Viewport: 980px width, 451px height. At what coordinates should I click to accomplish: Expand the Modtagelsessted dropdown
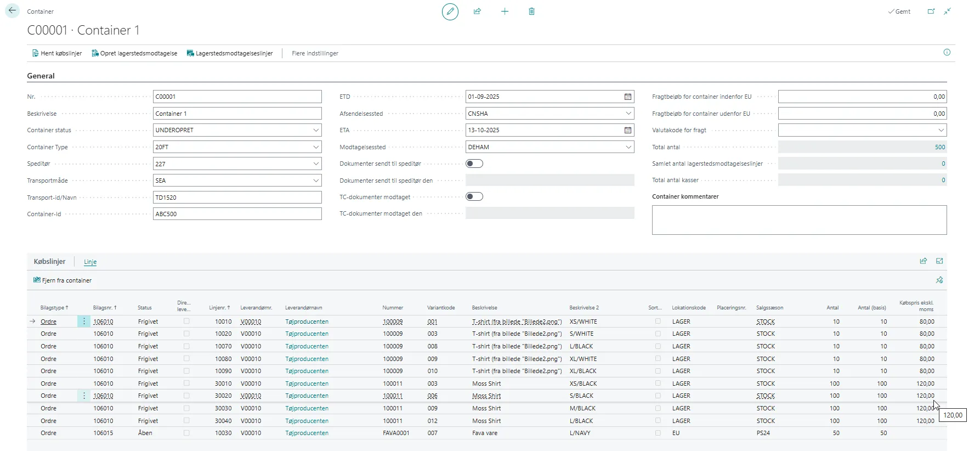click(x=628, y=147)
